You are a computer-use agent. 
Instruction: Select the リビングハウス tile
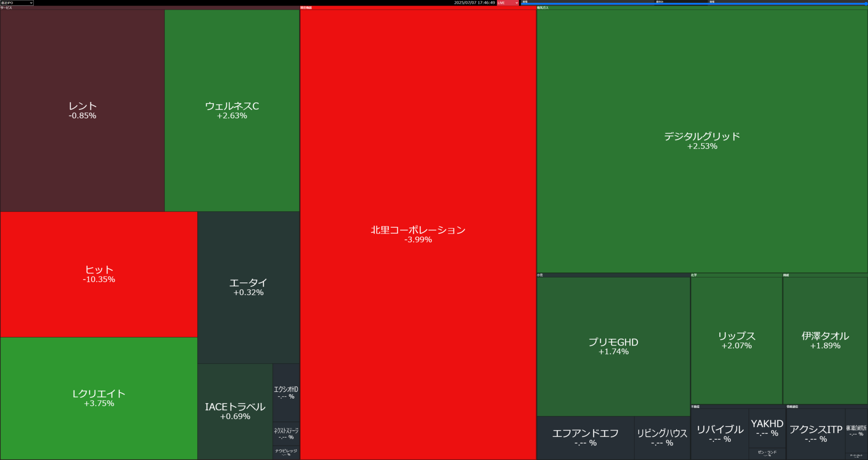tap(662, 438)
